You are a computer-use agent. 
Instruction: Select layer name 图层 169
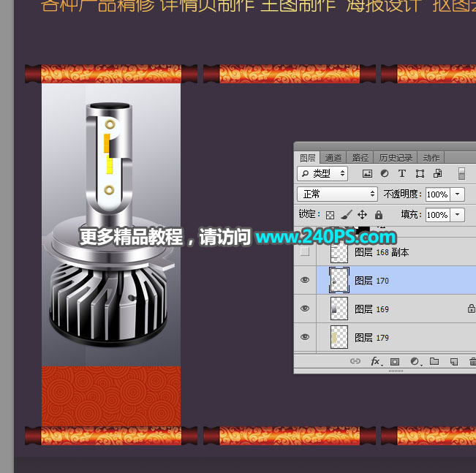[371, 309]
